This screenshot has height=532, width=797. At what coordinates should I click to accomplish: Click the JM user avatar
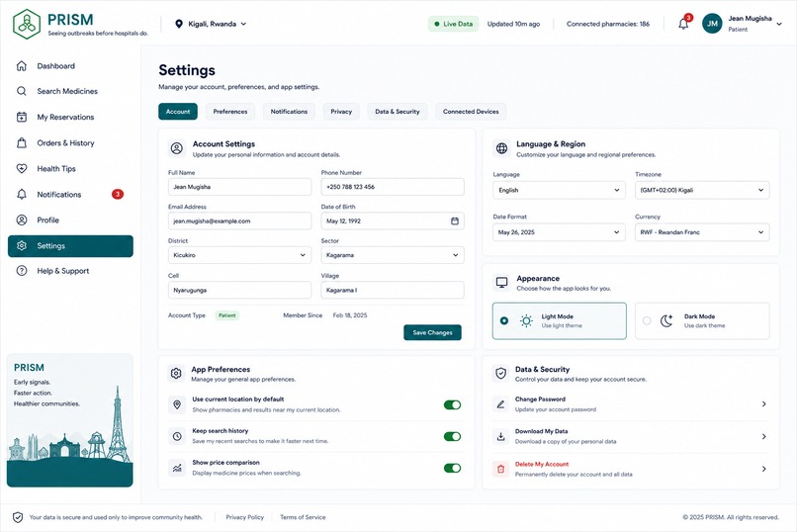[x=712, y=24]
